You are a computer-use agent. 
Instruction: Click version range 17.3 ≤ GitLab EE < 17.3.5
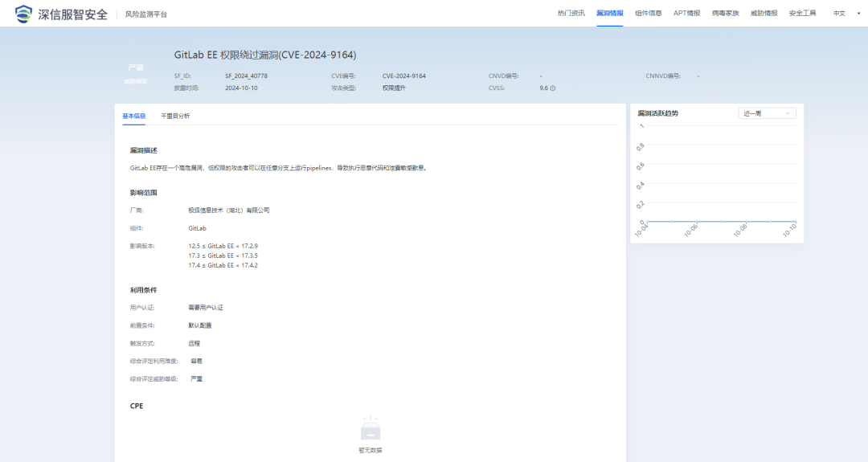223,256
